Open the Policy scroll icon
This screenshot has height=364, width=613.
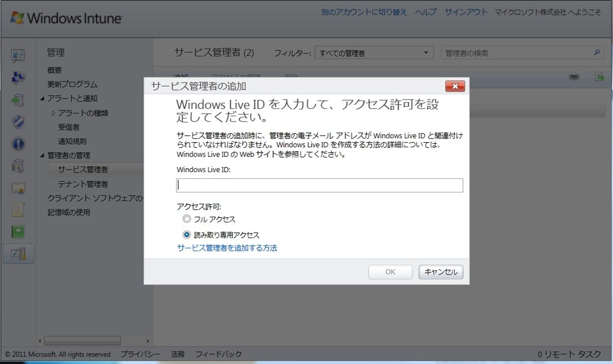pyautogui.click(x=18, y=210)
